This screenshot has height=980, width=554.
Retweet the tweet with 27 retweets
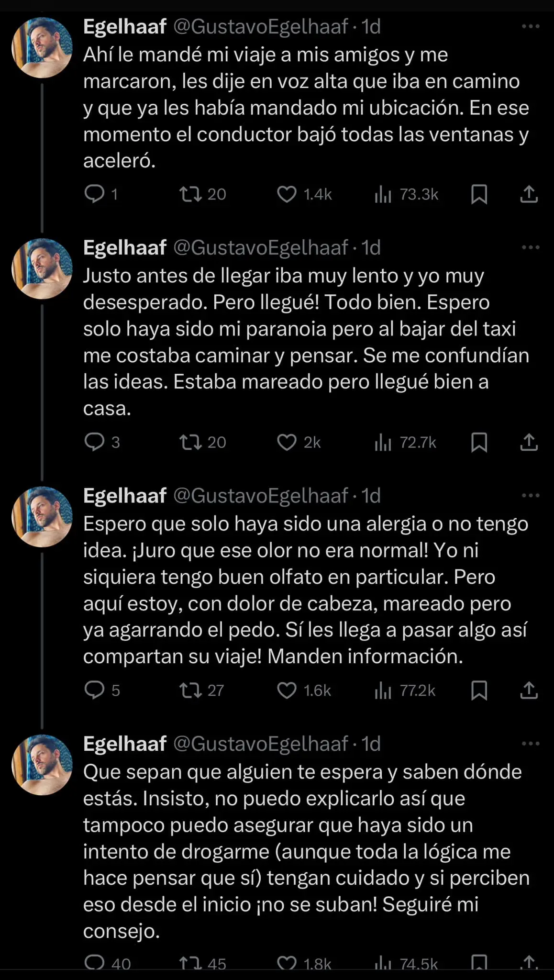(x=190, y=690)
